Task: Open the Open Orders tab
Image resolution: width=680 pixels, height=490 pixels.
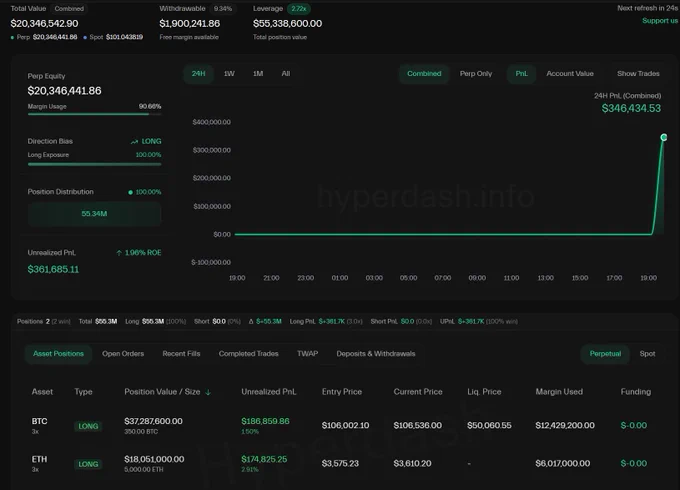Action: click(123, 354)
